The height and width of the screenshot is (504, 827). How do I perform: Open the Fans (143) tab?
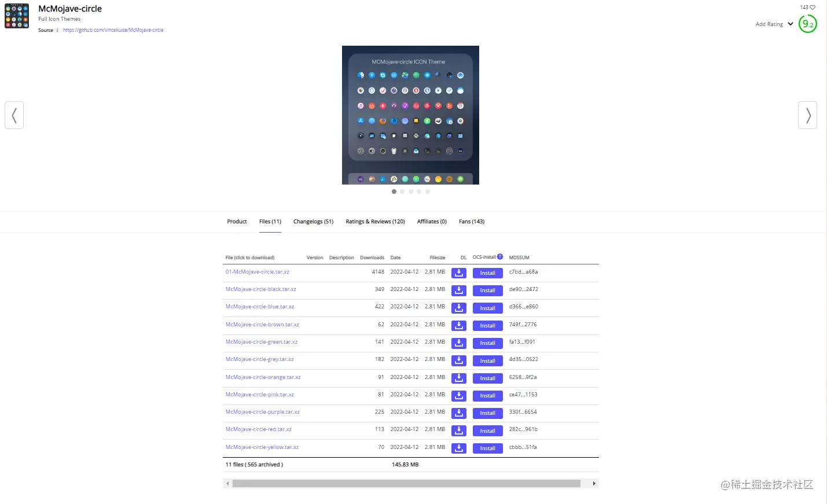pos(472,222)
